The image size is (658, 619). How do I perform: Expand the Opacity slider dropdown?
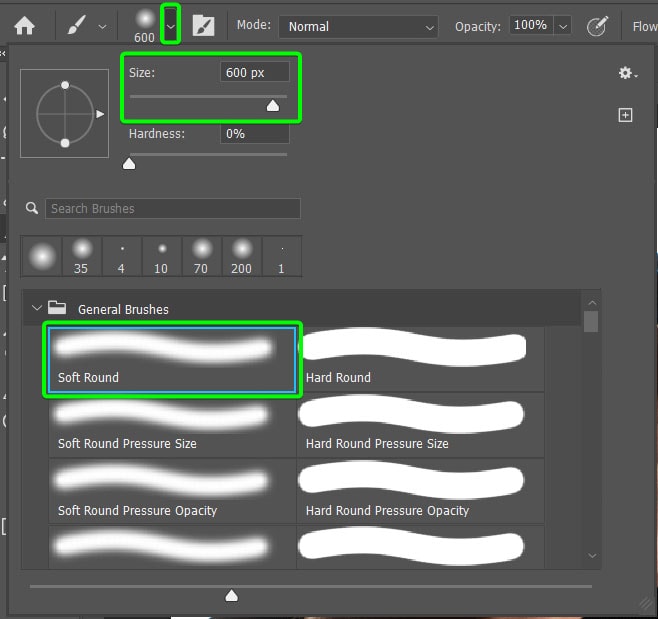point(563,26)
